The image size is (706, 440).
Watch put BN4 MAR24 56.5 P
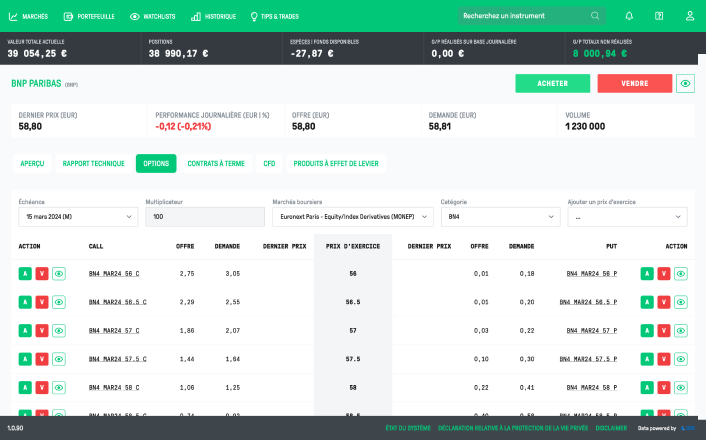pyautogui.click(x=681, y=302)
